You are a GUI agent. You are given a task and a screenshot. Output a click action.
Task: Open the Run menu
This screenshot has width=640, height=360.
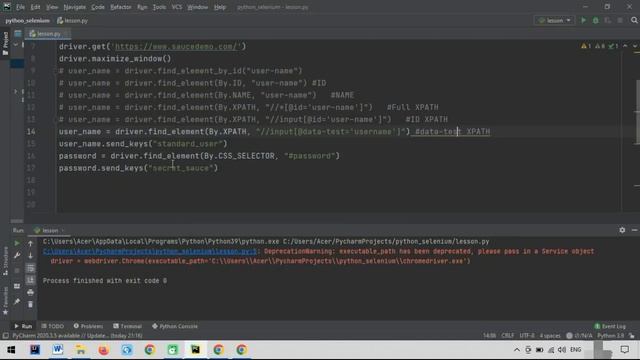[x=142, y=7]
